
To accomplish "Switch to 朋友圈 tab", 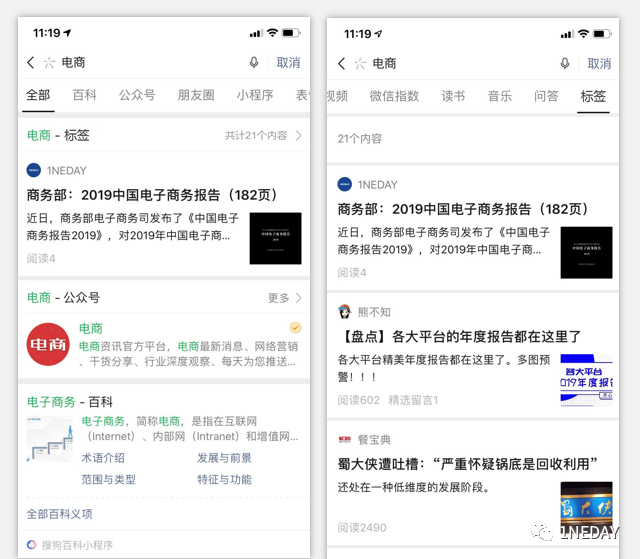I will [x=196, y=95].
